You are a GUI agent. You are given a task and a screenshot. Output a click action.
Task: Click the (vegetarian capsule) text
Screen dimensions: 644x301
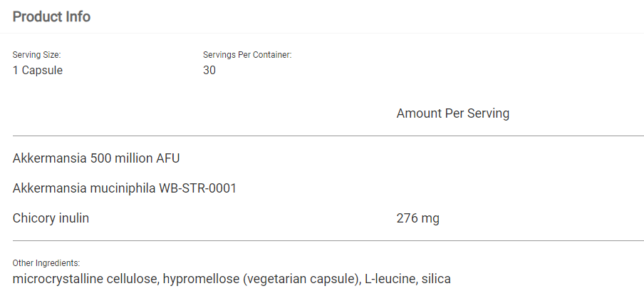pyautogui.click(x=300, y=279)
